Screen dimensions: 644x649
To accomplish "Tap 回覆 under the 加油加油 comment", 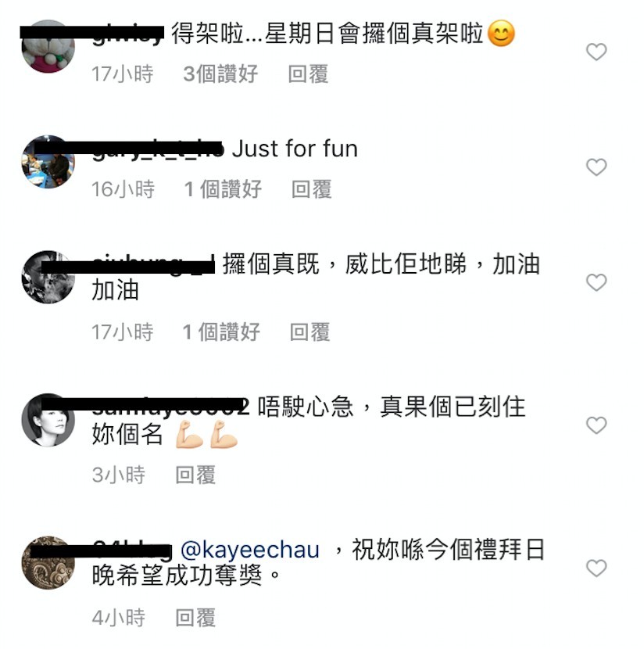I will tap(309, 332).
